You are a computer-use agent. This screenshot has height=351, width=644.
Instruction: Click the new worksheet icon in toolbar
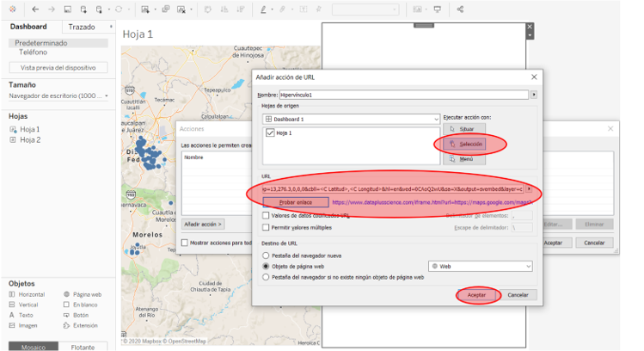[145, 9]
